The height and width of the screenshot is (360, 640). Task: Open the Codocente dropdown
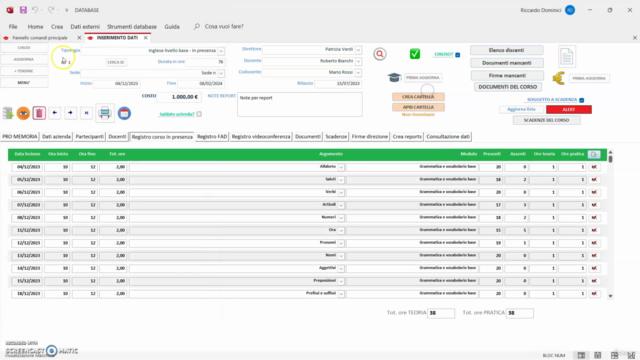pos(358,73)
